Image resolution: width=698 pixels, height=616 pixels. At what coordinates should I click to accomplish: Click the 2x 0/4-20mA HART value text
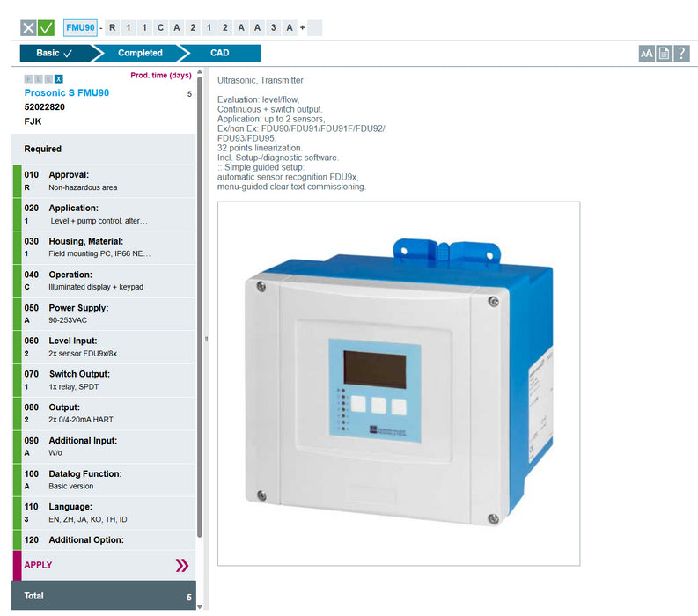pyautogui.click(x=81, y=420)
